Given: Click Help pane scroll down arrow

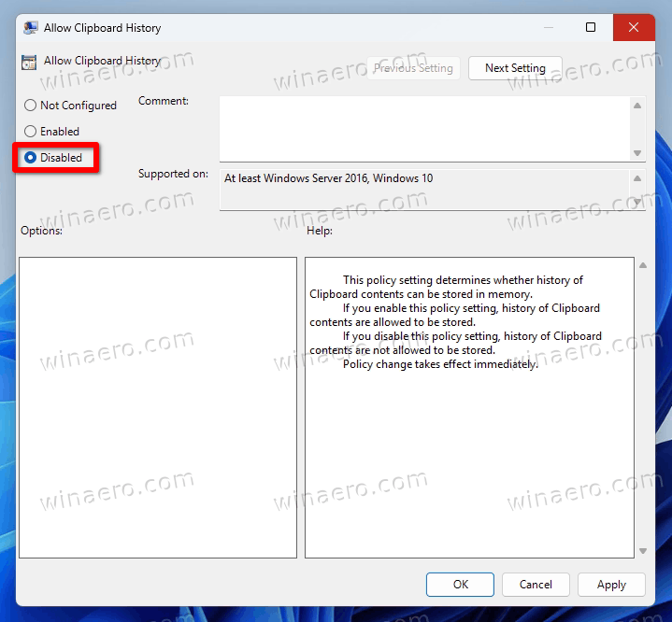Looking at the screenshot, I should coord(643,551).
